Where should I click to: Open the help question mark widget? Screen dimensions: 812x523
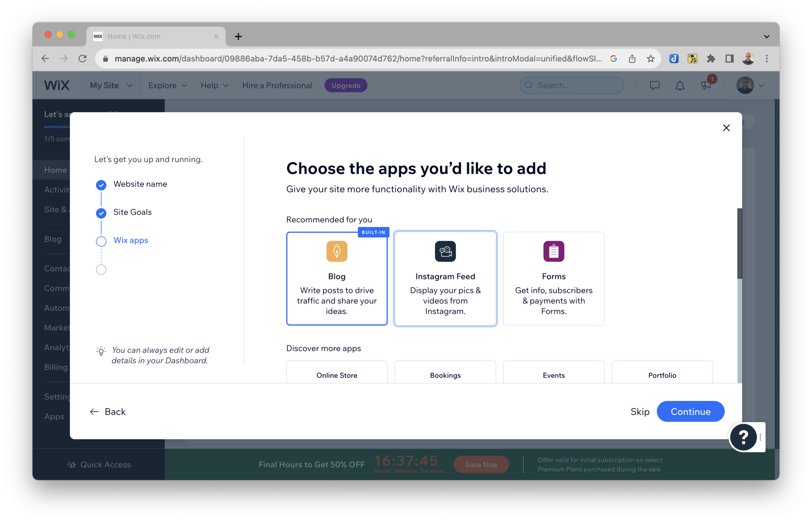pos(743,437)
